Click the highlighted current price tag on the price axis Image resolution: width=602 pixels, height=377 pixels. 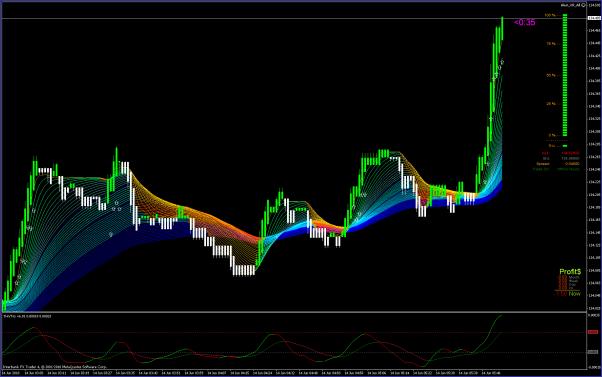pyautogui.click(x=593, y=18)
